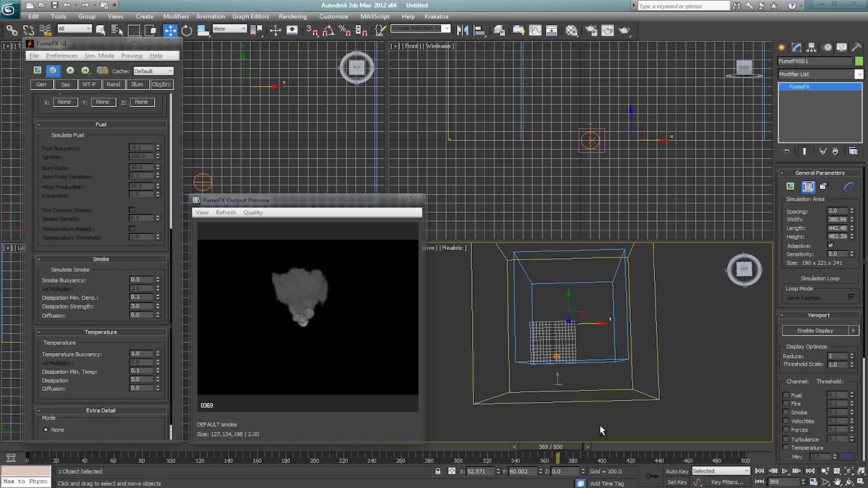Open reference coordinate View dropdown

coord(230,28)
